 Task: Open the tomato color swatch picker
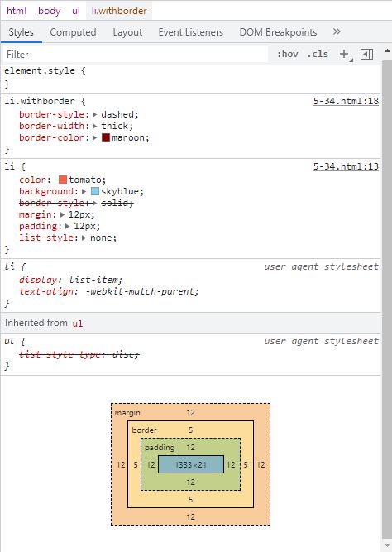[63, 180]
